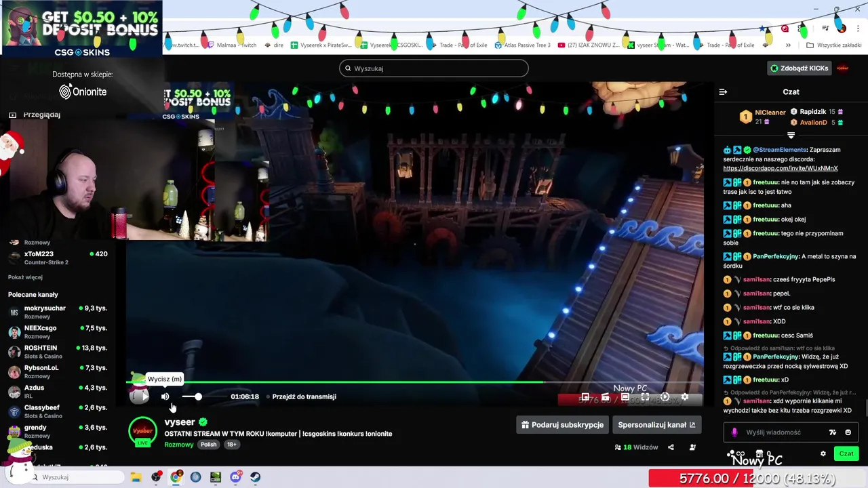Open the '(27) IZAK ZNOWU Z...' YouTube bookmark
Image resolution: width=868 pixels, height=488 pixels.
pos(588,45)
